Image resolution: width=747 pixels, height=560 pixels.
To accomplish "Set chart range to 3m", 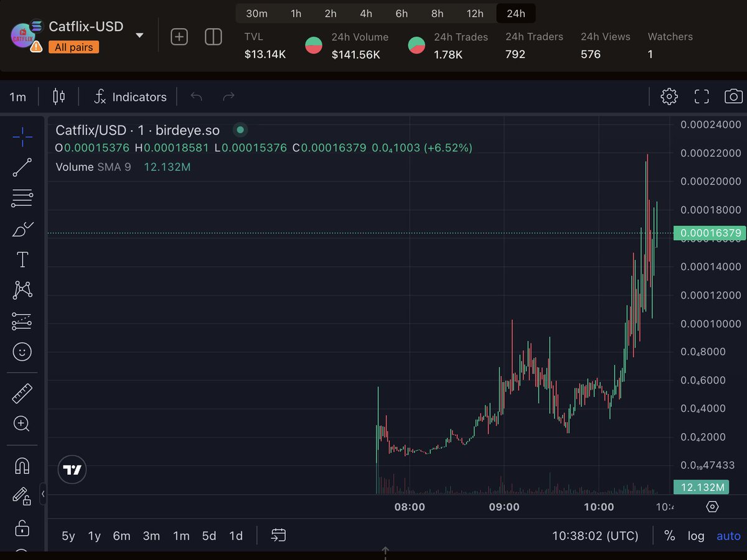I will [x=151, y=536].
